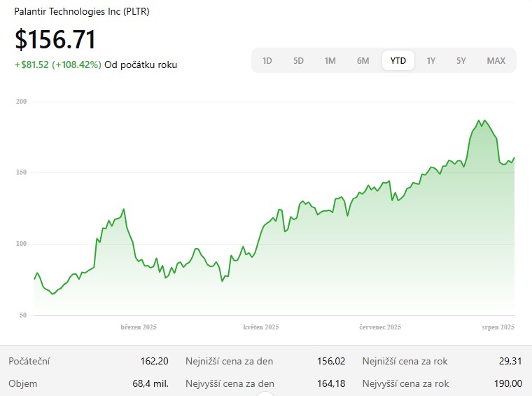The image size is (532, 396).
Task: Click 'Nejnižší cena za rok' label
Action: 405,361
